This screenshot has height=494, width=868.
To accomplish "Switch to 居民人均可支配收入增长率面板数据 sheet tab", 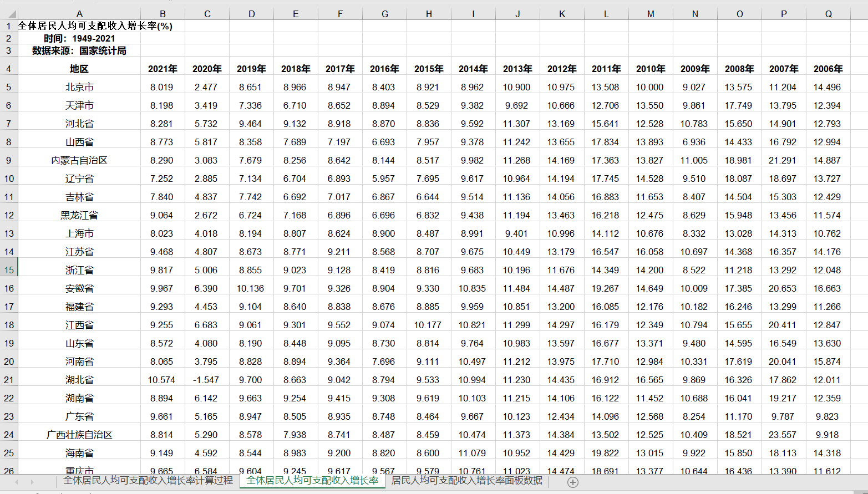I will [466, 481].
